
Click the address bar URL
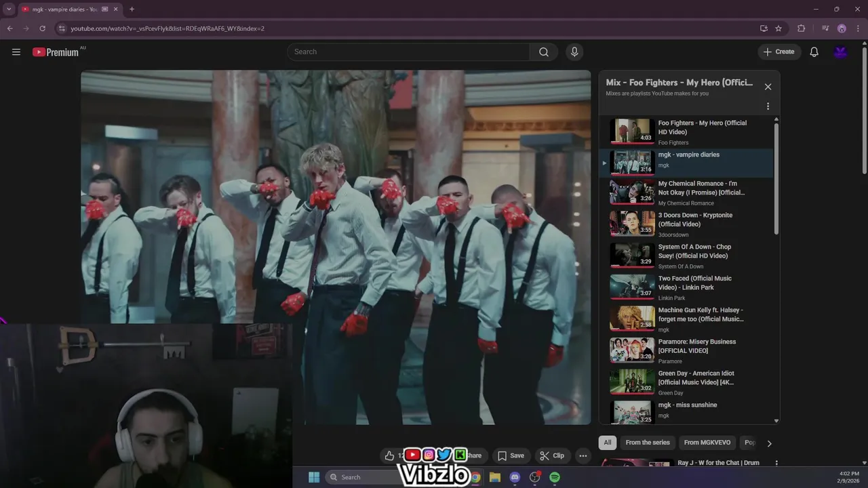167,28
